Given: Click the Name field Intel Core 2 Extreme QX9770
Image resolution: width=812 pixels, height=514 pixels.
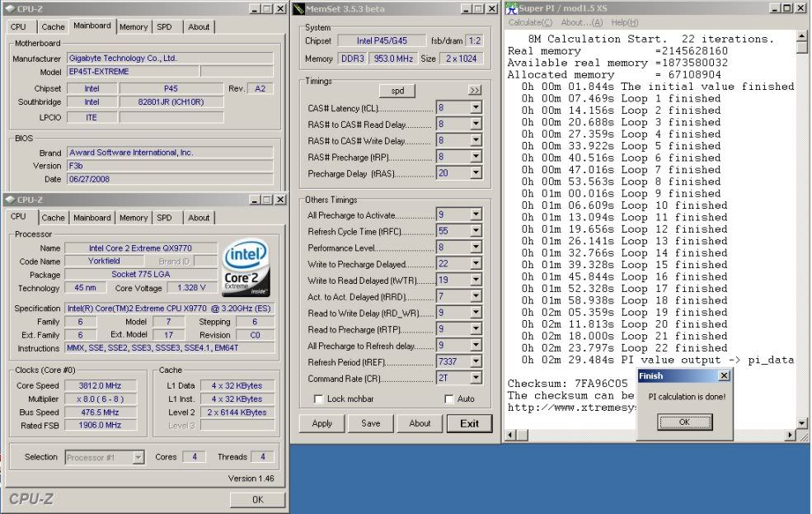Looking at the screenshot, I should [x=140, y=248].
